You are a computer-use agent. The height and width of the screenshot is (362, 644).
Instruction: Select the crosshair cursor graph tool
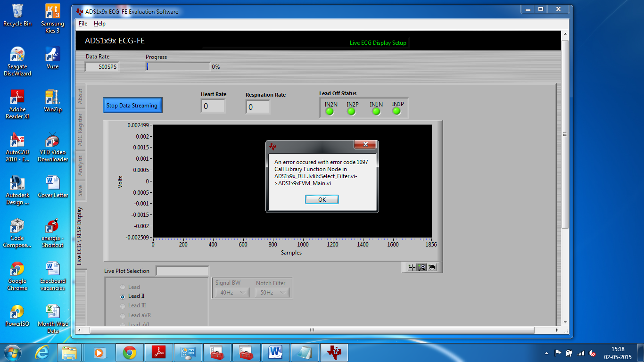[x=412, y=267]
